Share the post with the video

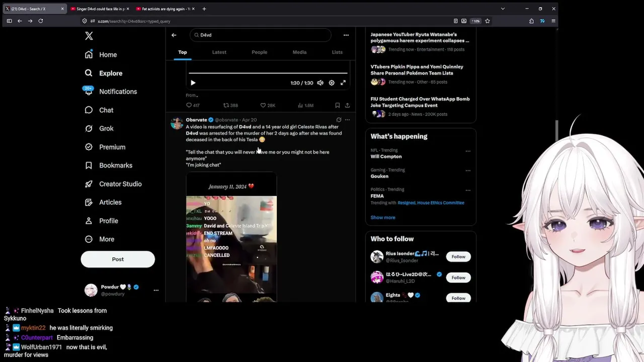pos(347,106)
